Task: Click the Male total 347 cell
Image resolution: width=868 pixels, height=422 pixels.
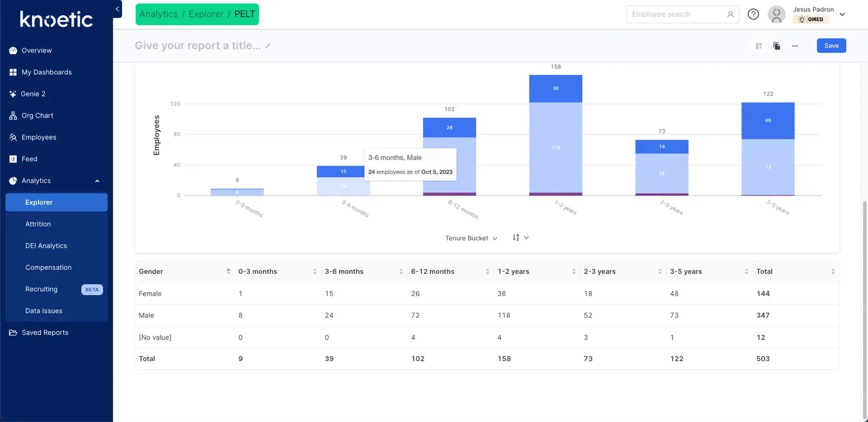Action: [763, 315]
